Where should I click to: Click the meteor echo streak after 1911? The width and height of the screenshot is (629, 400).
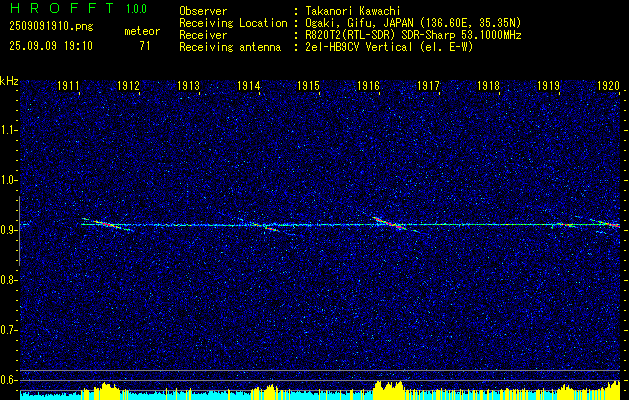[x=108, y=225]
